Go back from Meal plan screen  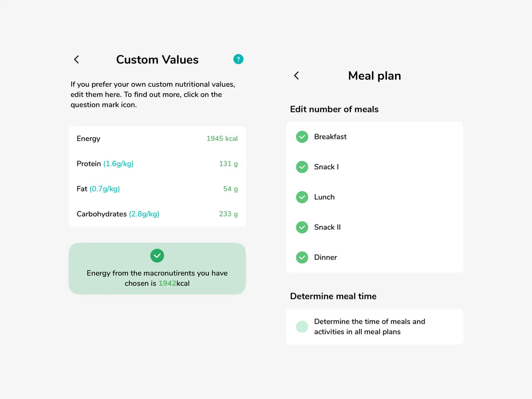(297, 76)
